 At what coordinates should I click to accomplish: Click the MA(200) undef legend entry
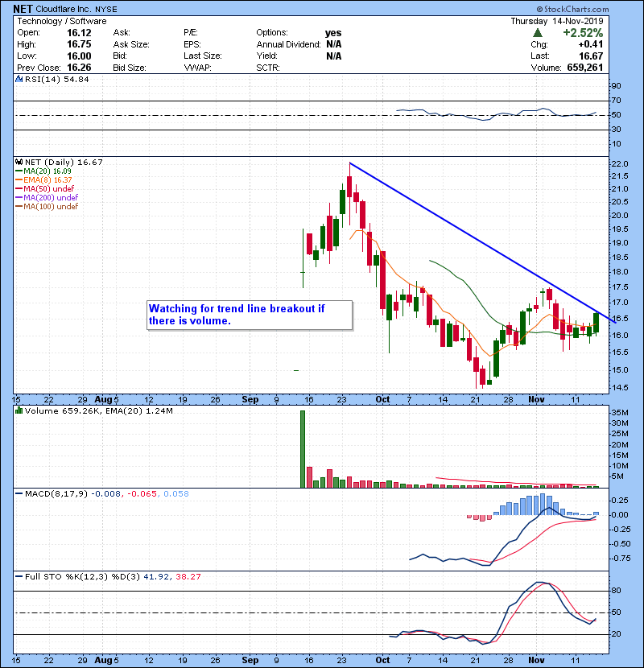click(x=47, y=198)
